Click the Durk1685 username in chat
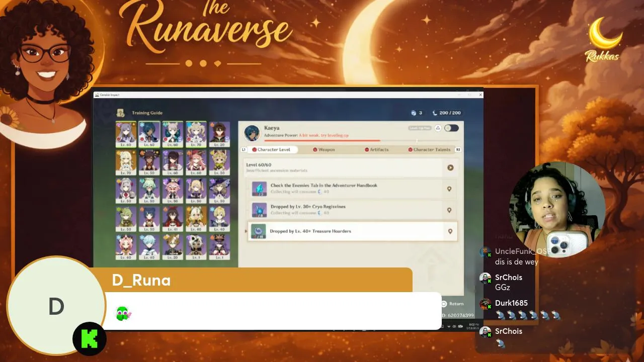644x362 pixels. coord(512,303)
